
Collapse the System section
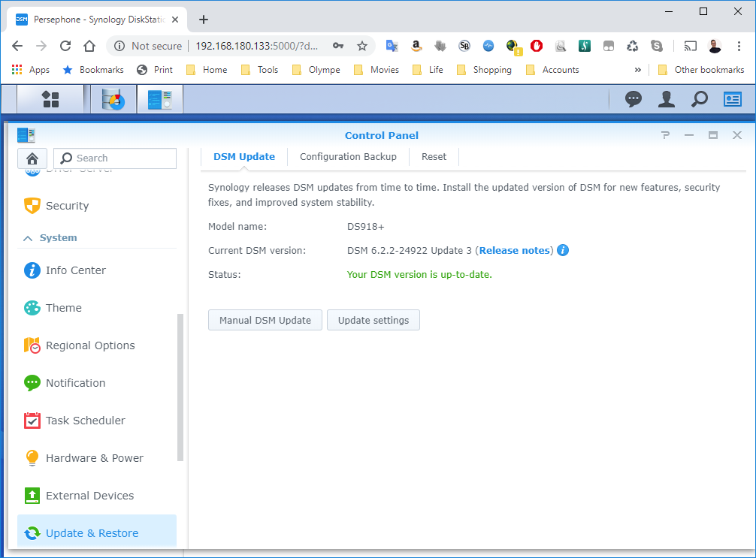pyautogui.click(x=28, y=238)
